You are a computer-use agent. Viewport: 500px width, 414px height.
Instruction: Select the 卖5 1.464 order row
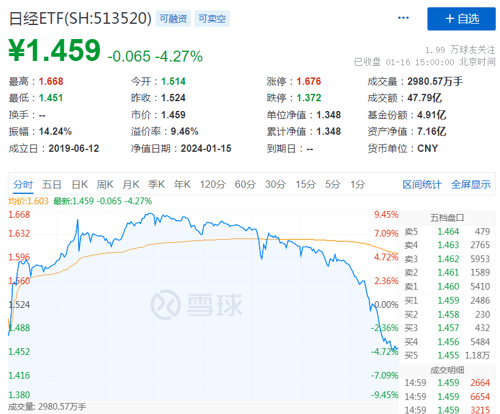[x=447, y=232]
